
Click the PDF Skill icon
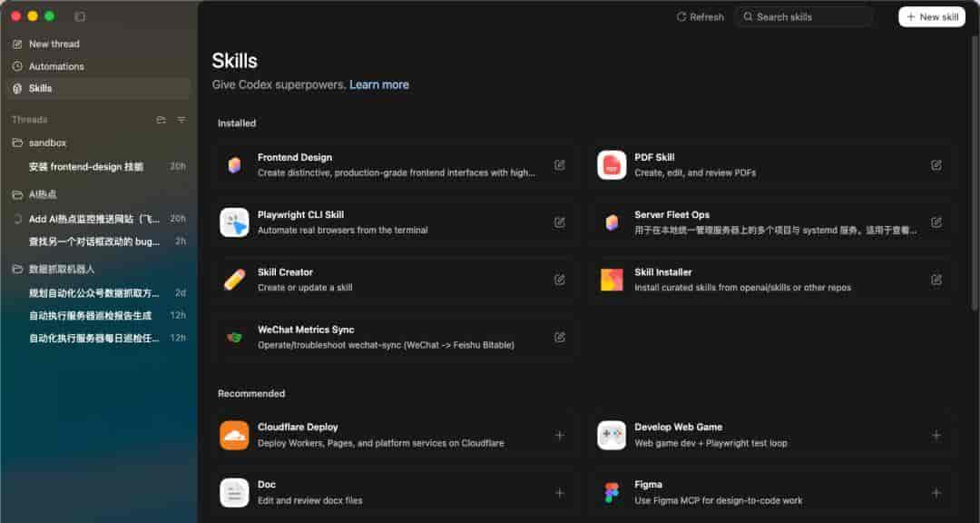click(612, 165)
